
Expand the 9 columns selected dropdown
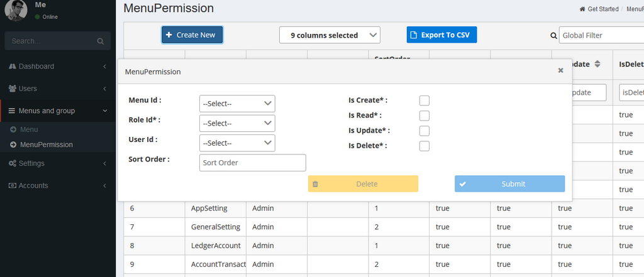pos(330,35)
